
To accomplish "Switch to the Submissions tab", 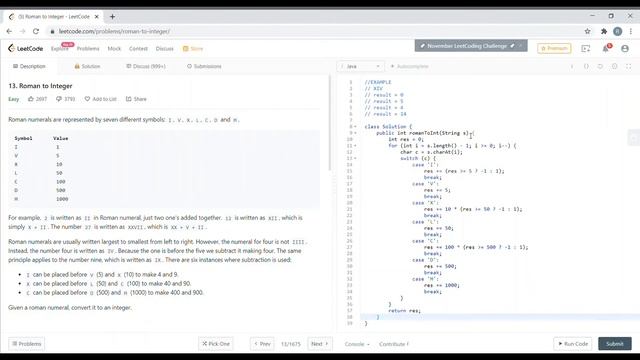I will point(204,66).
